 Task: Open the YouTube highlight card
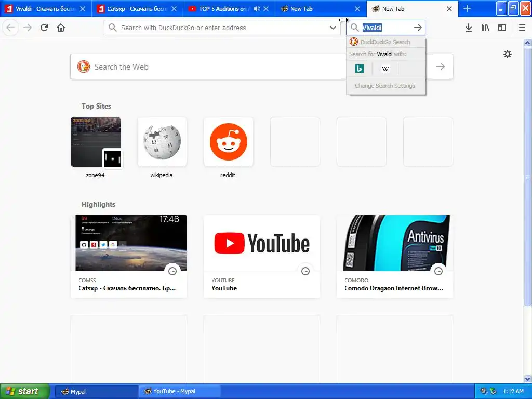[x=262, y=257]
